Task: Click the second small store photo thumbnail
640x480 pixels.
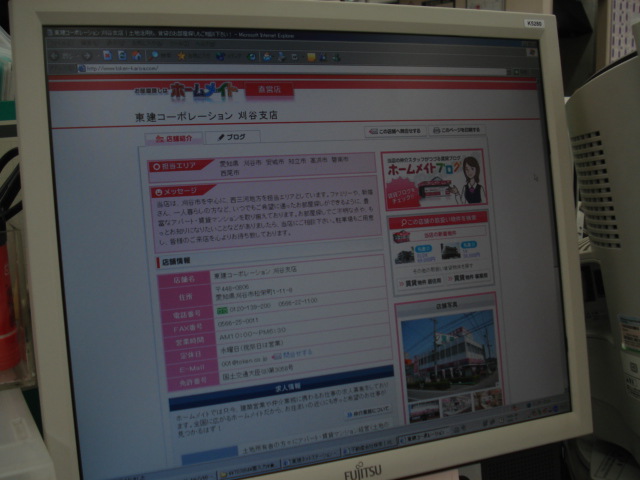Action: click(457, 404)
